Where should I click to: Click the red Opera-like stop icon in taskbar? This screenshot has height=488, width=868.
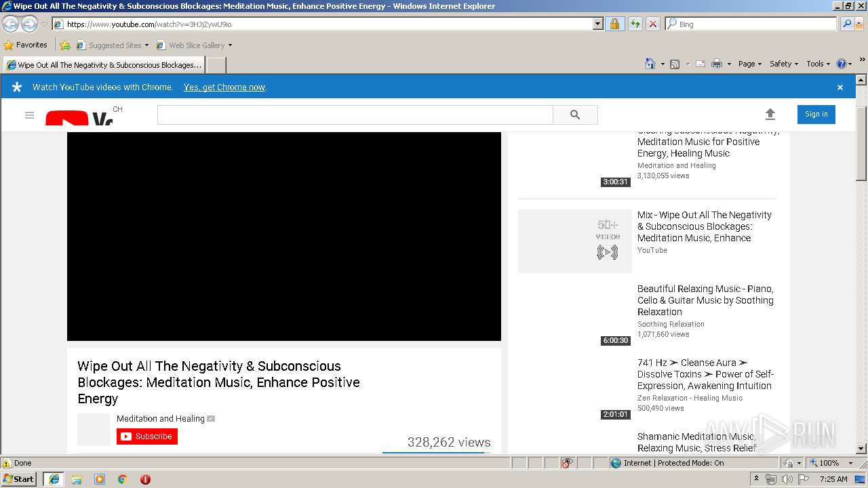[x=145, y=479]
